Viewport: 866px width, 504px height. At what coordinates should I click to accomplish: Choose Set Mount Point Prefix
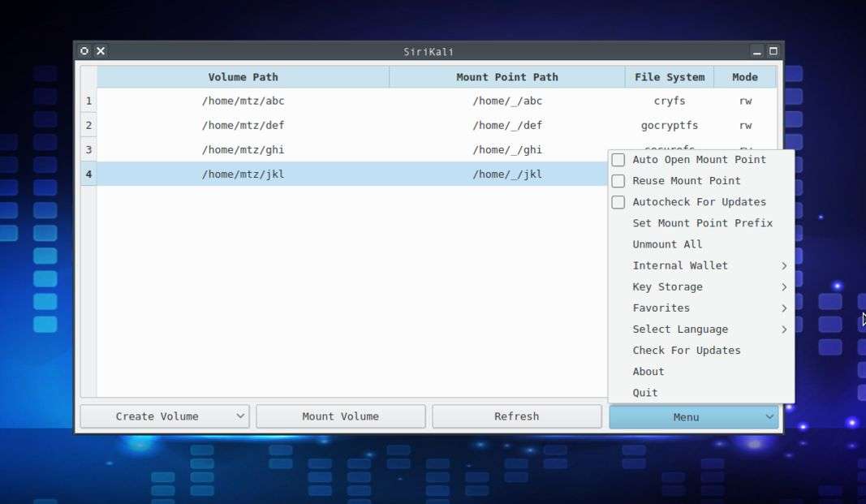coord(702,223)
